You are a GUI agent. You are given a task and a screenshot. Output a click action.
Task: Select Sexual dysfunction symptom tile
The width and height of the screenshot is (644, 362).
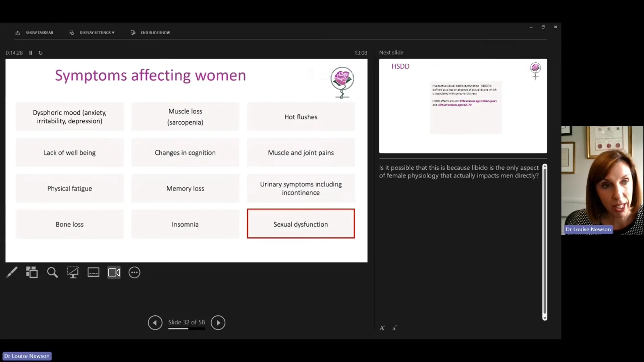coord(301,224)
